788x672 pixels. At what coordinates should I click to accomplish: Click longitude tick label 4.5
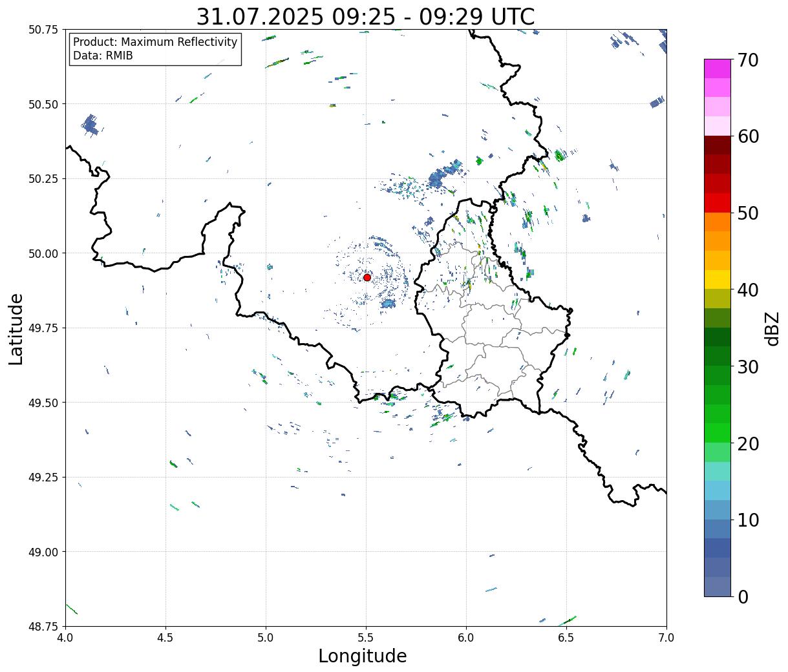pyautogui.click(x=165, y=637)
